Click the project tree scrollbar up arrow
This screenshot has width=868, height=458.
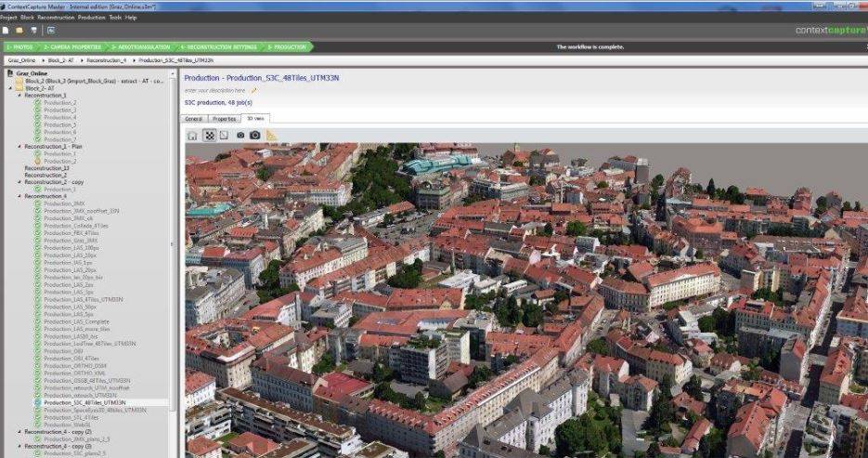173,73
